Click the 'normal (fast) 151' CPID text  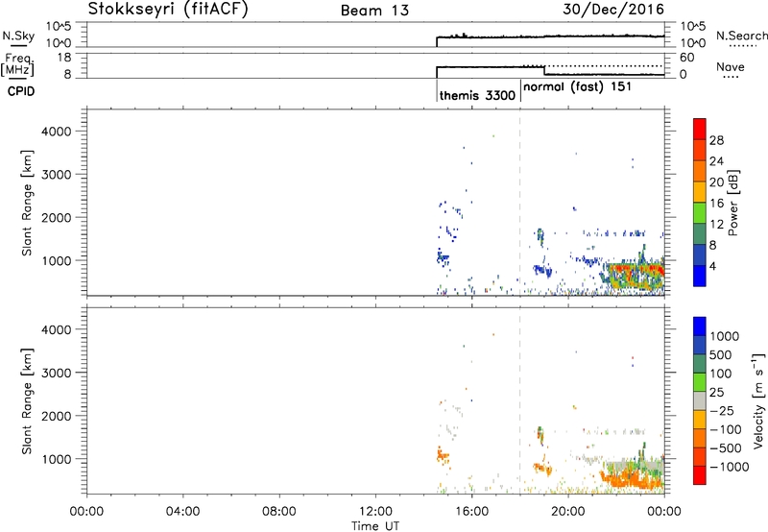click(x=578, y=87)
